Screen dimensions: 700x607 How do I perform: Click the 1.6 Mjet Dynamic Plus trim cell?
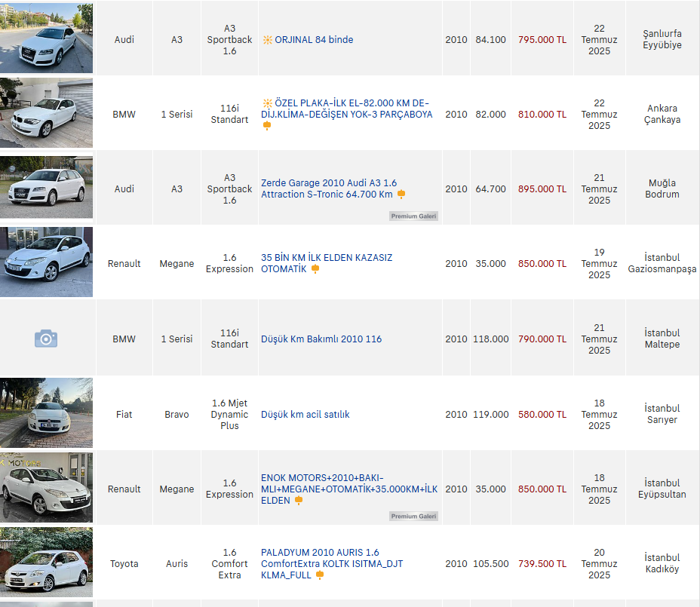pyautogui.click(x=229, y=414)
